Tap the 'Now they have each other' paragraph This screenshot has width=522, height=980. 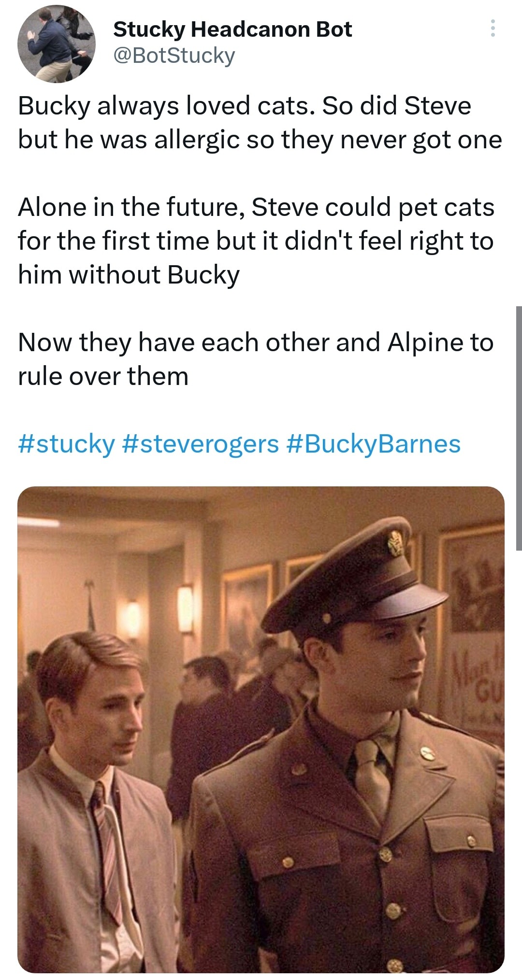[256, 359]
